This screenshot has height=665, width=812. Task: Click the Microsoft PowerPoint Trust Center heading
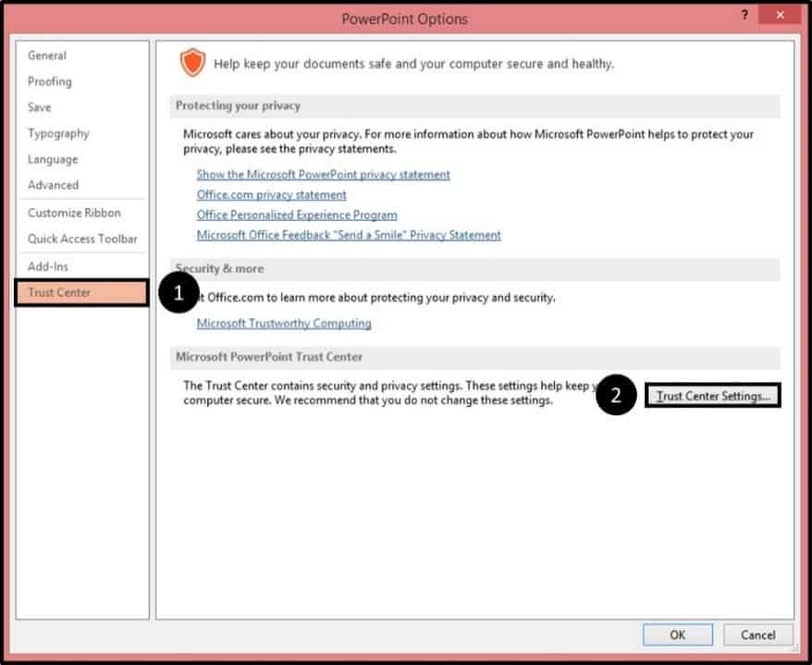(x=269, y=357)
